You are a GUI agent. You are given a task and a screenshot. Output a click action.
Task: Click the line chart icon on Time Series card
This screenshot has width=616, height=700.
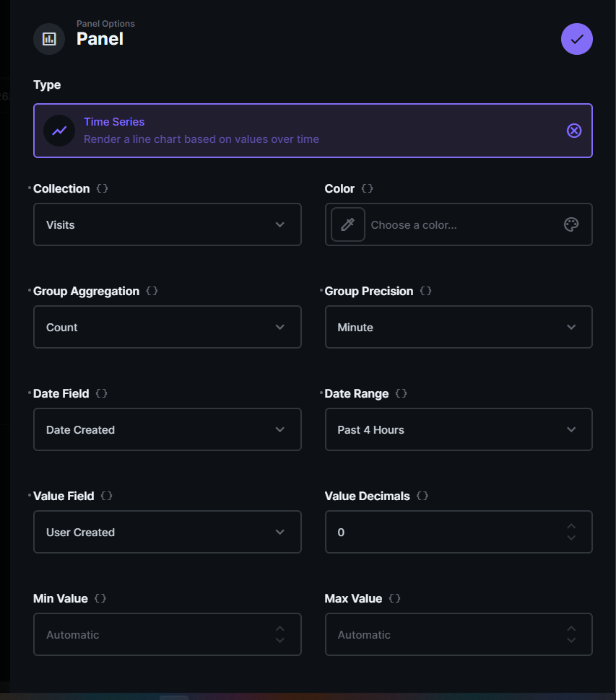click(59, 131)
